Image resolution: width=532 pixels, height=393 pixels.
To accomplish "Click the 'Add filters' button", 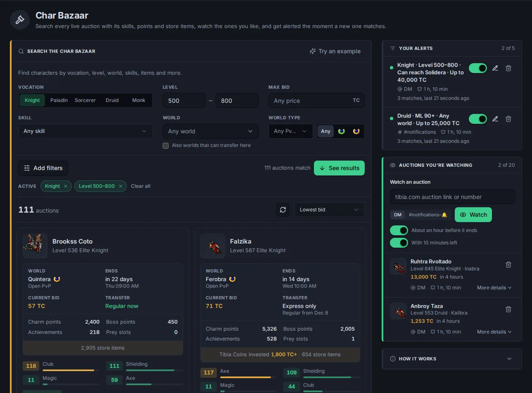I will coord(43,168).
